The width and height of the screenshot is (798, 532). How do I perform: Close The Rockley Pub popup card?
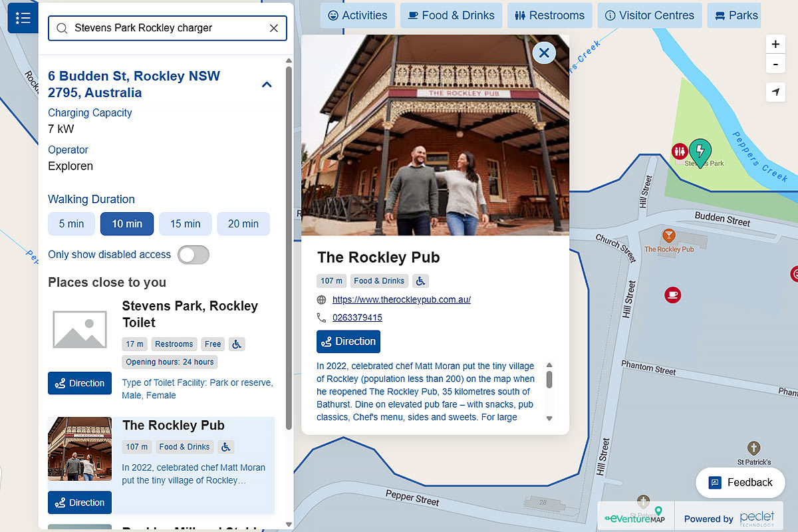544,53
